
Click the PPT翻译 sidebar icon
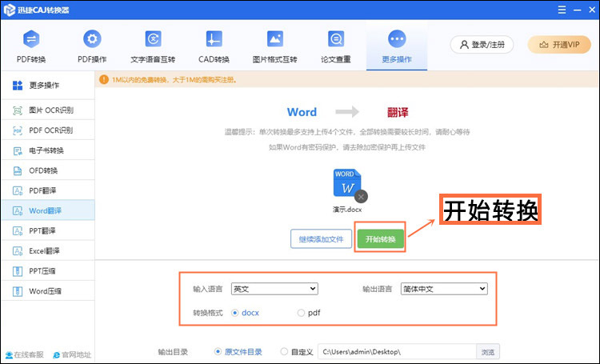(x=18, y=231)
